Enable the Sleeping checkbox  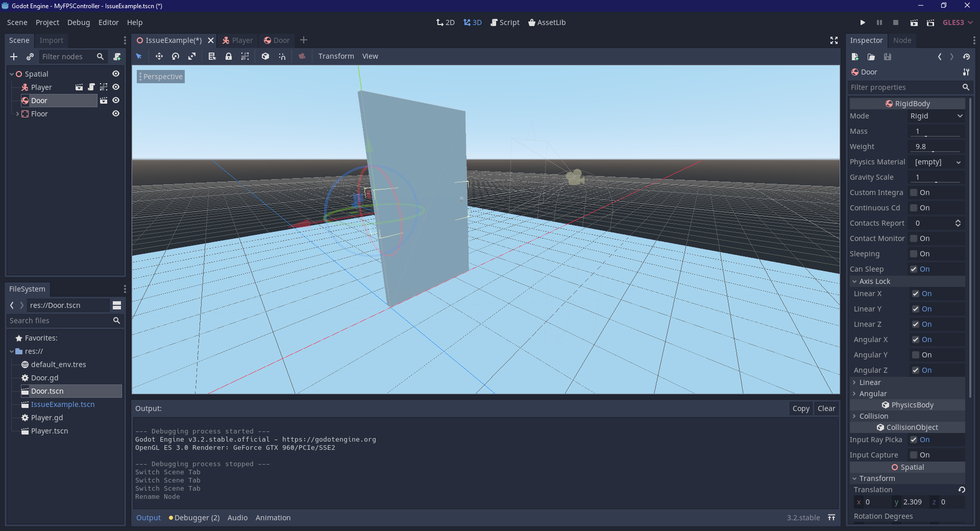click(x=914, y=254)
